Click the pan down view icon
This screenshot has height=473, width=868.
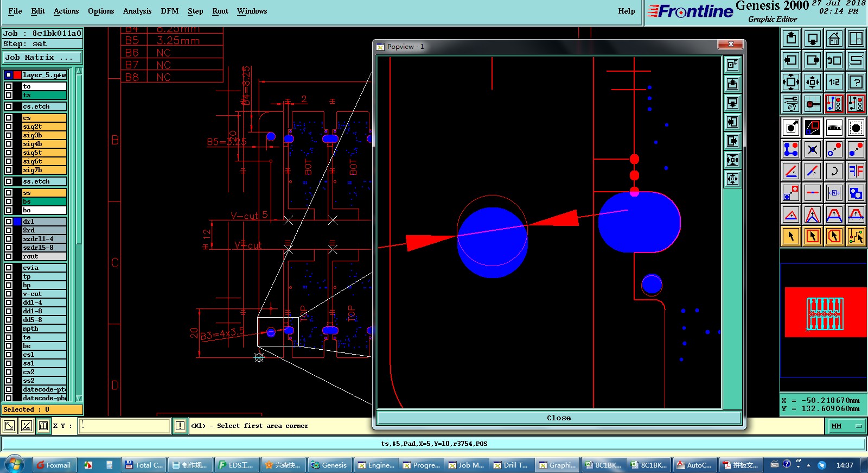coord(813,39)
